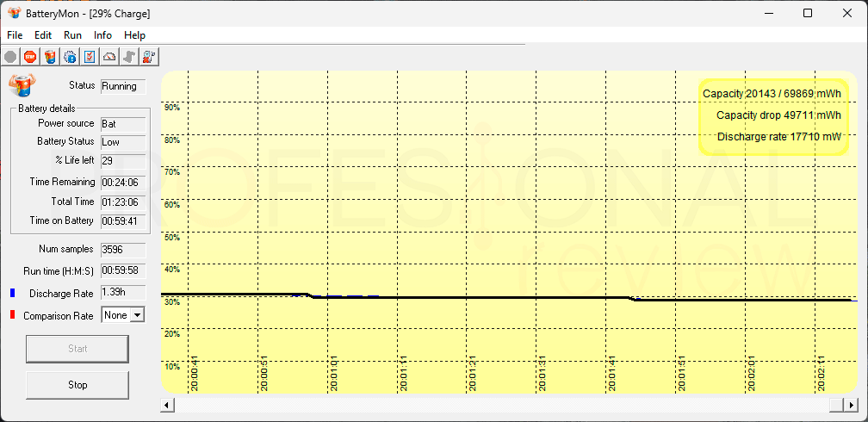Screen dimensions: 868x422
Task: Click the red STOP sign toolbar icon
Action: coord(30,57)
